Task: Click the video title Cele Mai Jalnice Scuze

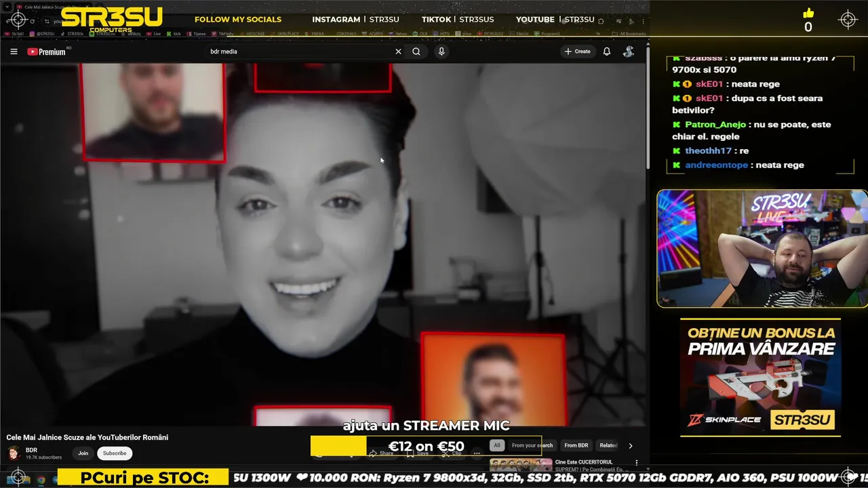Action: tap(87, 438)
